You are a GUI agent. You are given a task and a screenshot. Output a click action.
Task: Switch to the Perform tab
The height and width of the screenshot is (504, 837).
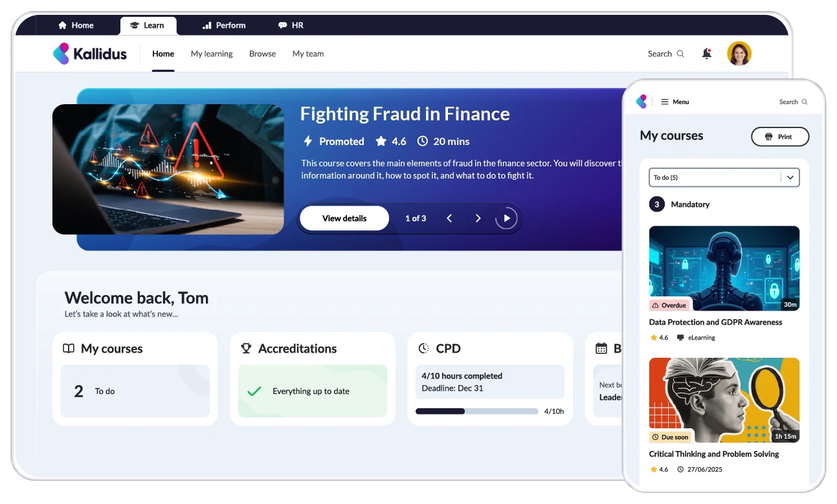pyautogui.click(x=224, y=25)
